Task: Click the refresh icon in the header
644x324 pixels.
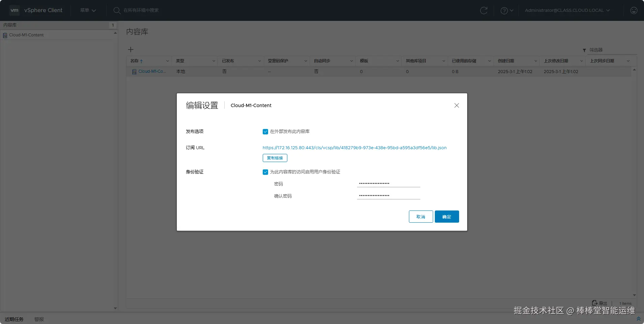Action: (484, 10)
